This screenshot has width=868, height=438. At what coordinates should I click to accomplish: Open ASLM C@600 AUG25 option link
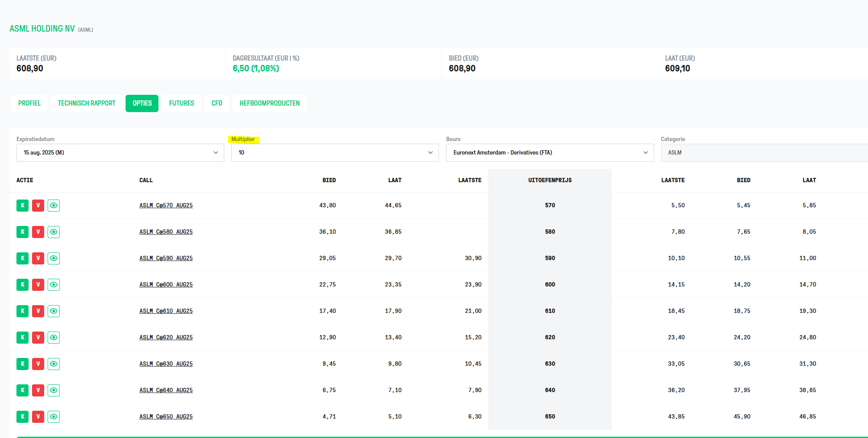pos(166,285)
